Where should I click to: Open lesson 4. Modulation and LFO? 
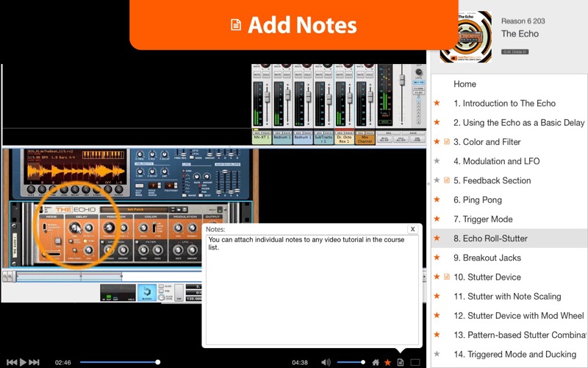tap(497, 161)
